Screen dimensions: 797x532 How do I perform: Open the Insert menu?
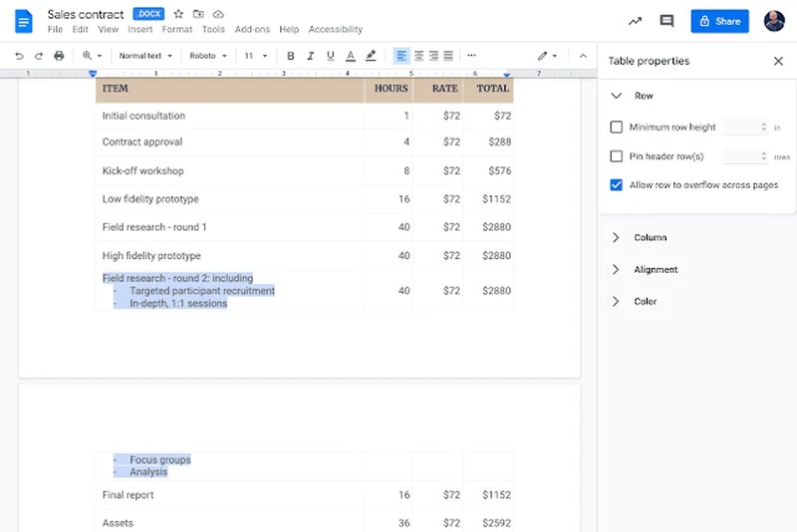coord(140,30)
